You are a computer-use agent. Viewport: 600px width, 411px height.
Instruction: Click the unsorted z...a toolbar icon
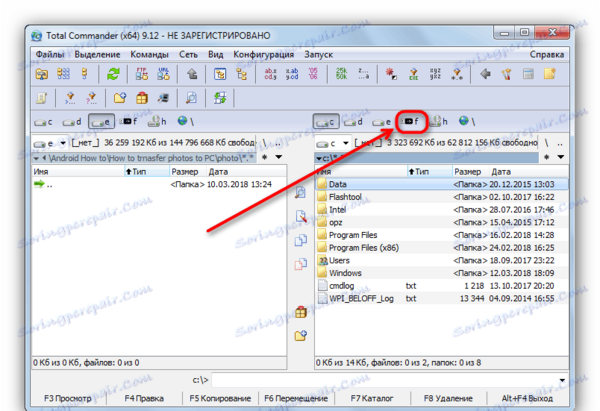(x=363, y=73)
